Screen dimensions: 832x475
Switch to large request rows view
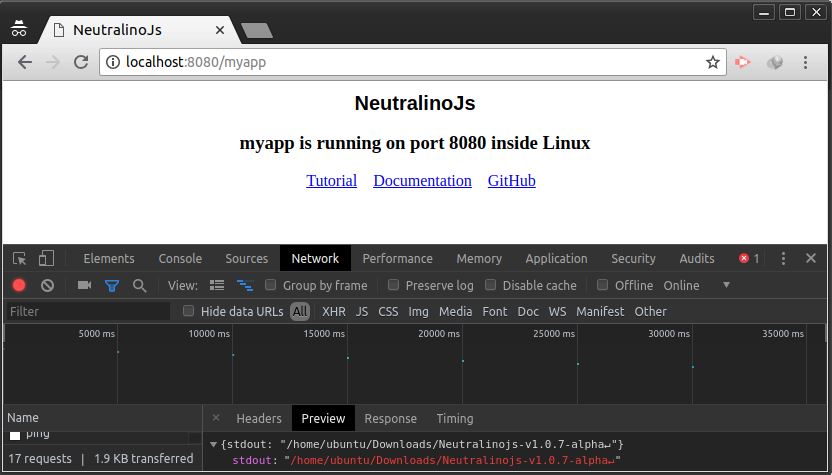click(216, 285)
